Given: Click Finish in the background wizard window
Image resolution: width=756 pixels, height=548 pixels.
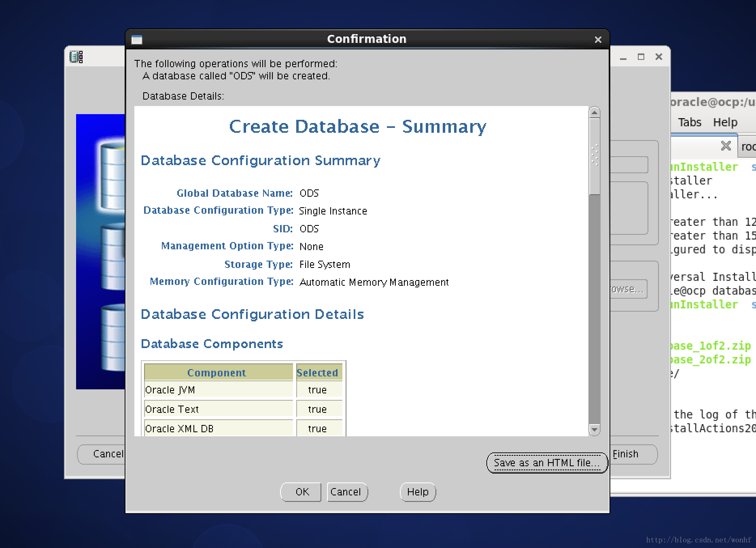Looking at the screenshot, I should pos(633,454).
